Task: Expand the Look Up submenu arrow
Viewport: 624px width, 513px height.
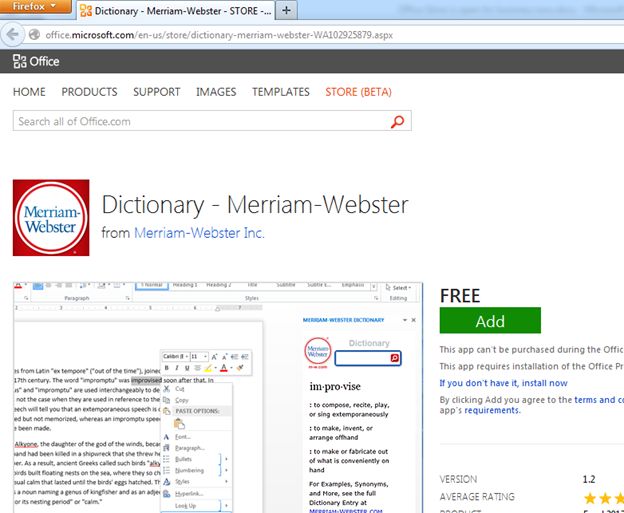Action: click(226, 505)
